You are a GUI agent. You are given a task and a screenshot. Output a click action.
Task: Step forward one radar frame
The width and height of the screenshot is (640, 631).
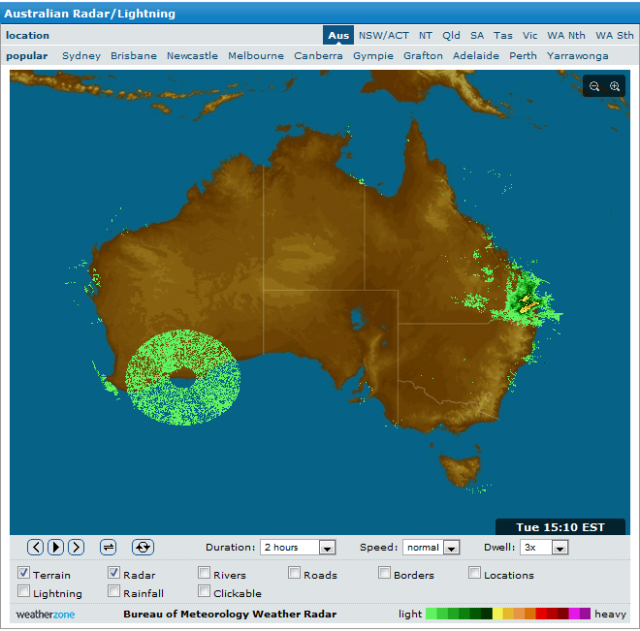coord(76,547)
